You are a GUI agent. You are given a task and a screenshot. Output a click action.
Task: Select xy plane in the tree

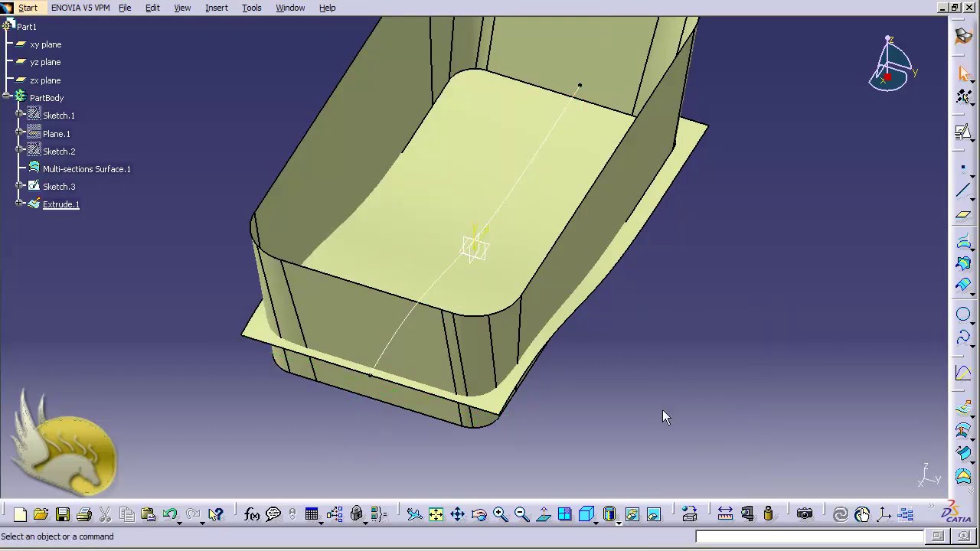pos(45,44)
